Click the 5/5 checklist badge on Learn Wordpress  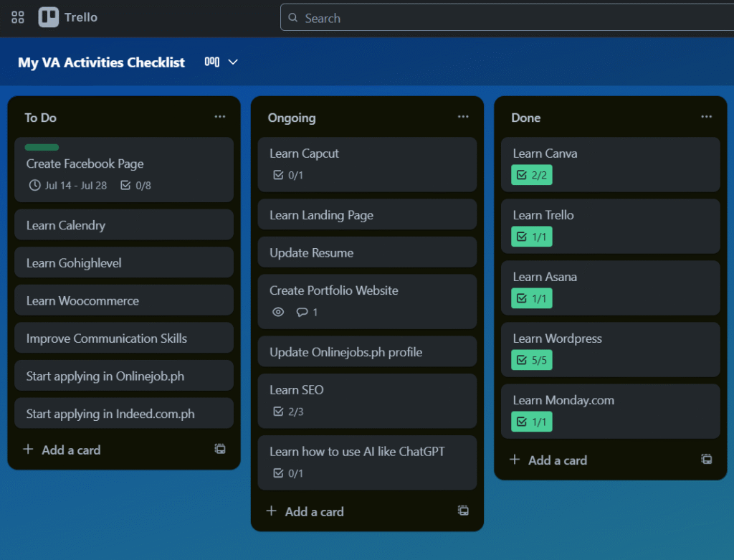click(532, 360)
